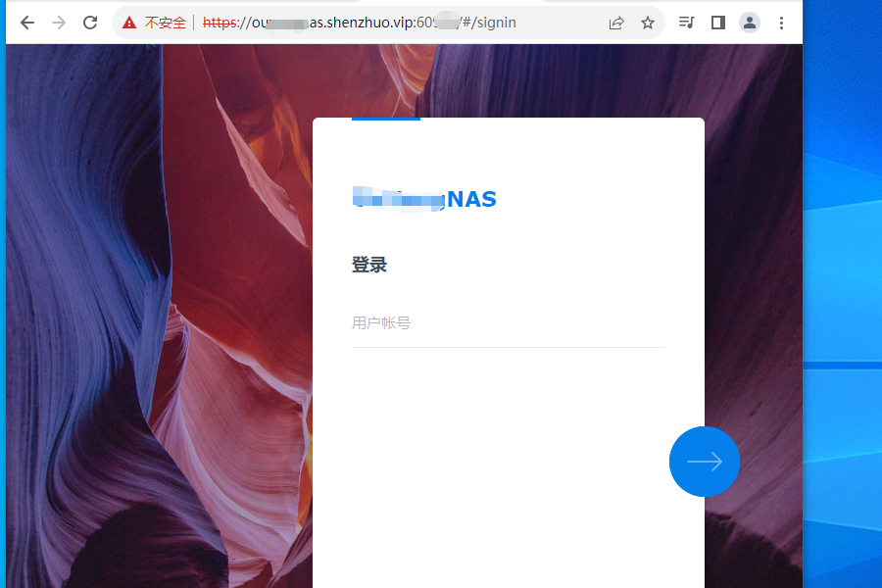Click the blue arrow next button
Image resolution: width=882 pixels, height=588 pixels.
[x=705, y=462]
